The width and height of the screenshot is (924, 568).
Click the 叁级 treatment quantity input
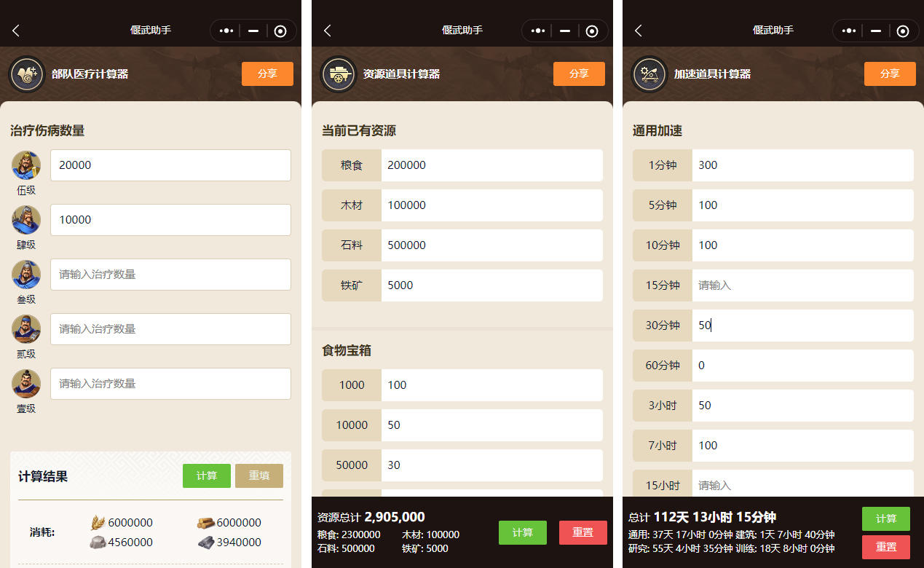click(x=170, y=275)
